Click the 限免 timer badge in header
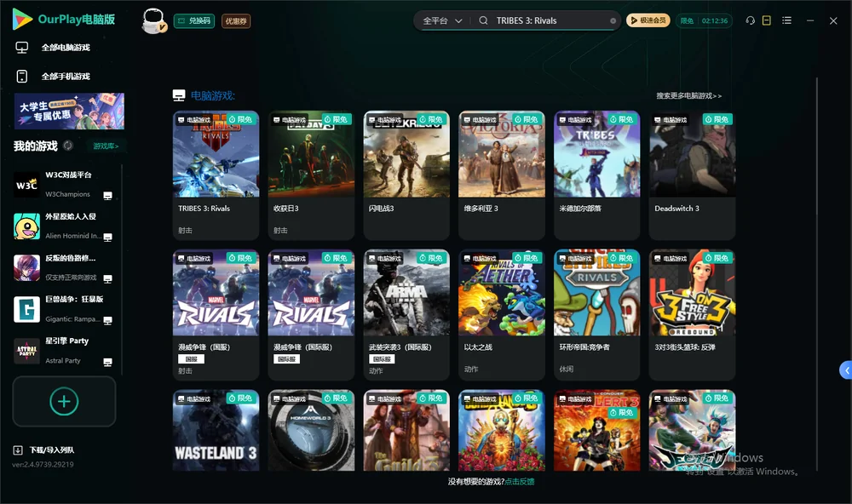The width and height of the screenshot is (852, 504). [x=704, y=20]
